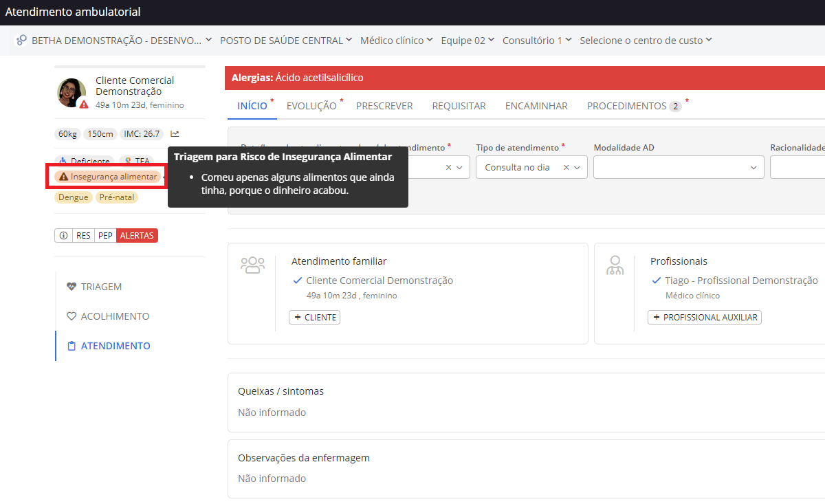825x504 pixels.
Task: Click the Profissional Auxiliar button
Action: pyautogui.click(x=705, y=317)
